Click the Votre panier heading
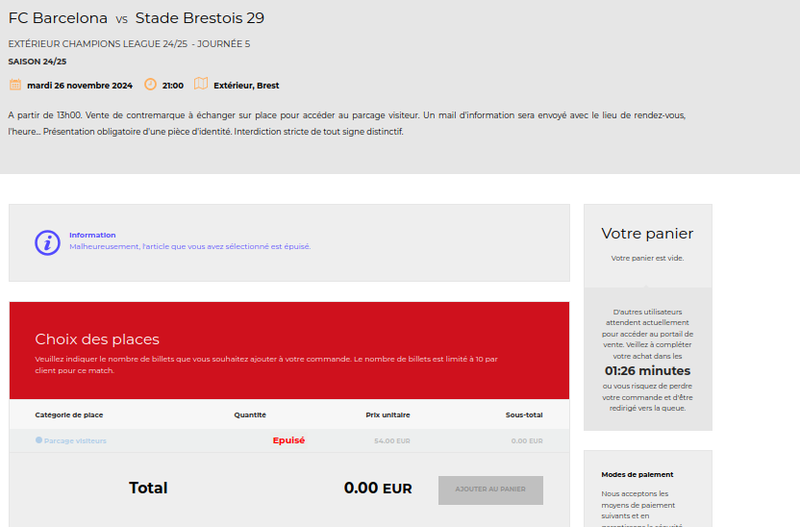Screen dimensions: 800x527 pyautogui.click(x=647, y=234)
